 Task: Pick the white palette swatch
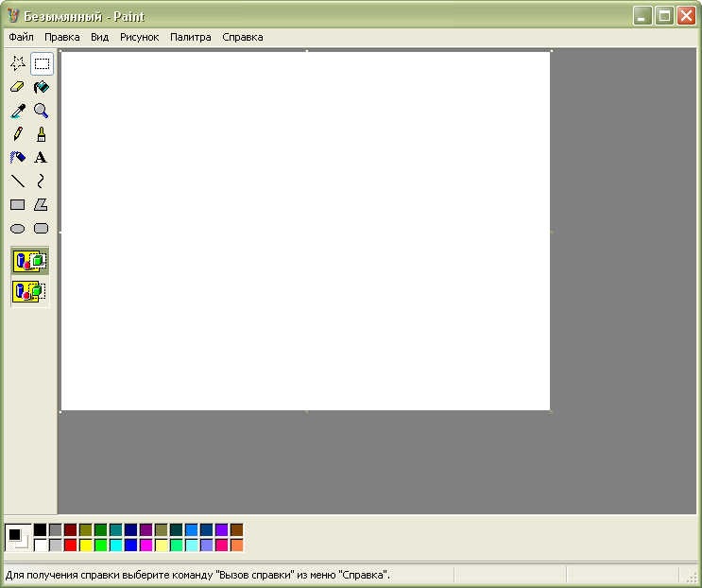pyautogui.click(x=41, y=545)
